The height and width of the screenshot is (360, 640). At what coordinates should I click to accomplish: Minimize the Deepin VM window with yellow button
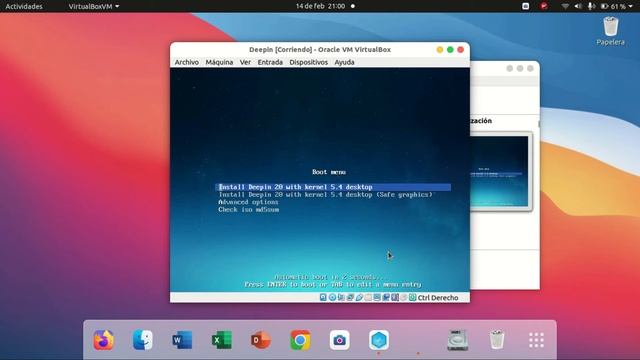[x=440, y=49]
